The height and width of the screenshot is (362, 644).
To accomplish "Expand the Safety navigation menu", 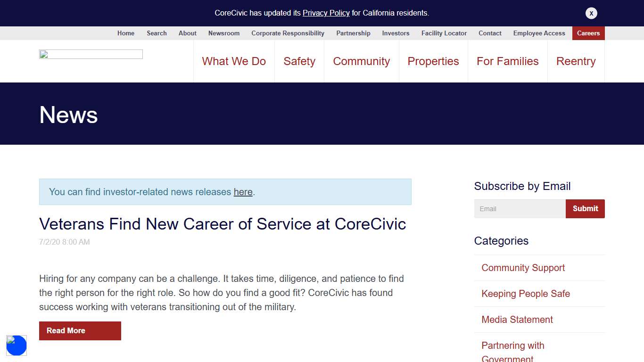I will (x=299, y=61).
